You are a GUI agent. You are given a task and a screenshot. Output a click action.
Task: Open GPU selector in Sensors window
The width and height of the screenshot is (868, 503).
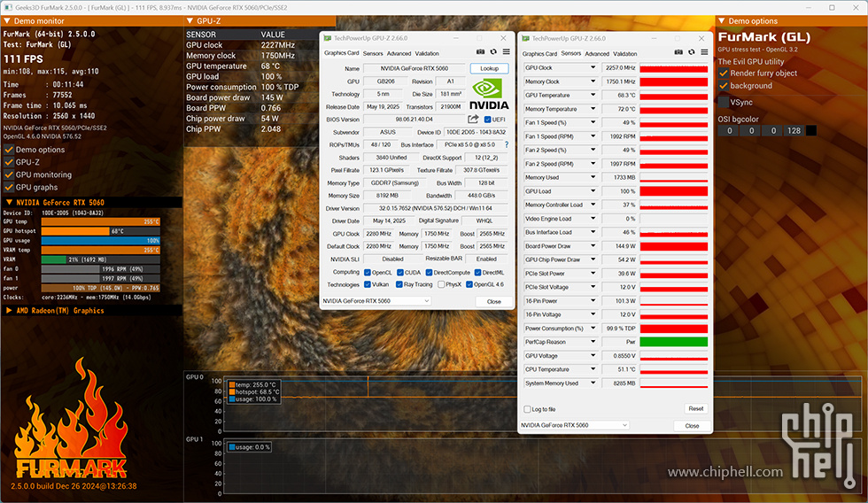[574, 425]
